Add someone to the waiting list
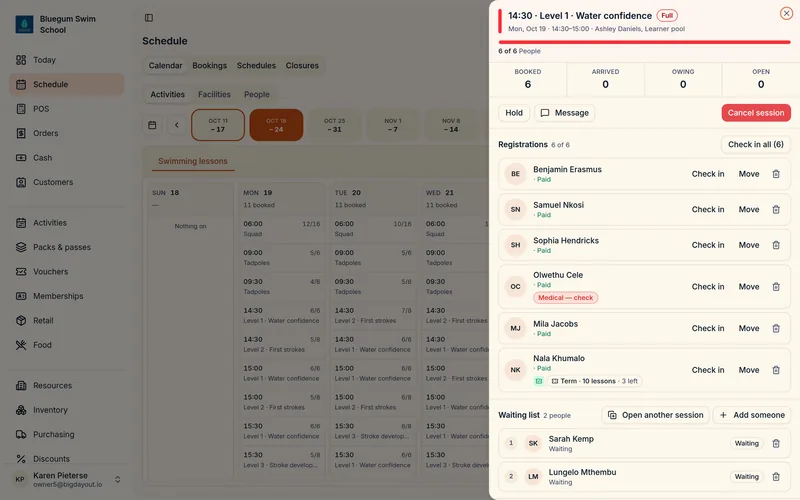 click(x=752, y=415)
